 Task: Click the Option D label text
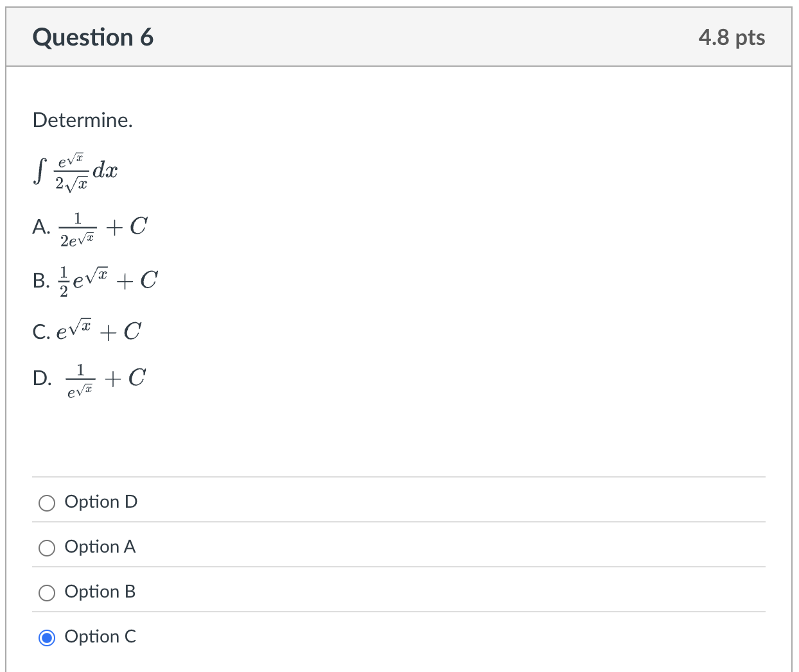pos(101,503)
